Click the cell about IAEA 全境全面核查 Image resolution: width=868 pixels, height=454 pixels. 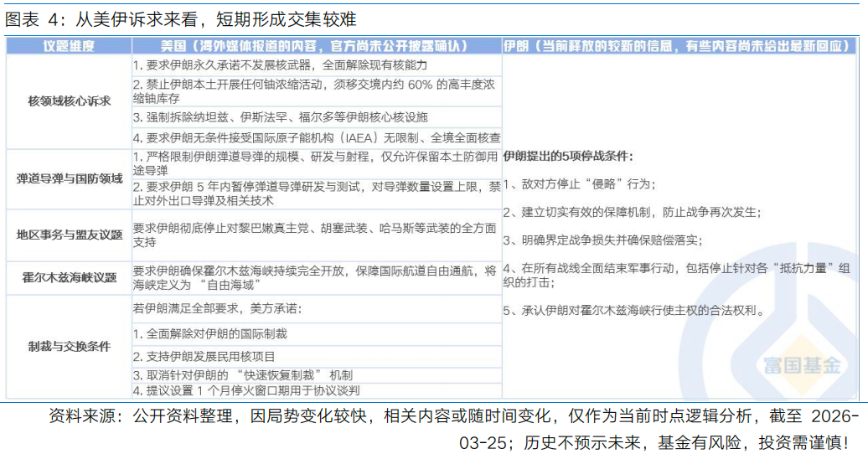click(315, 137)
